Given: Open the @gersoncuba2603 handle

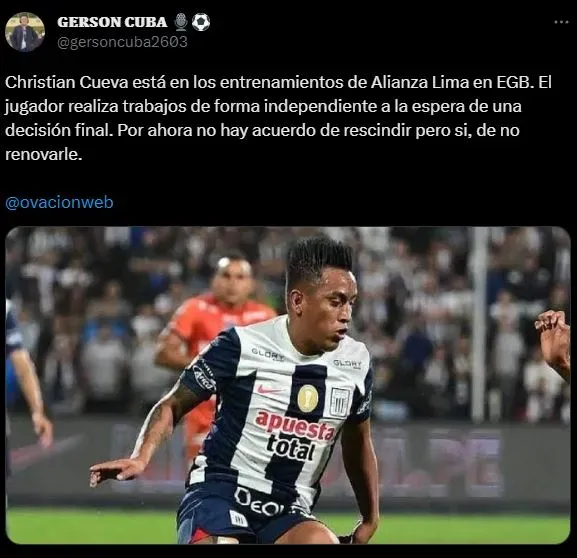Looking at the screenshot, I should click(123, 42).
